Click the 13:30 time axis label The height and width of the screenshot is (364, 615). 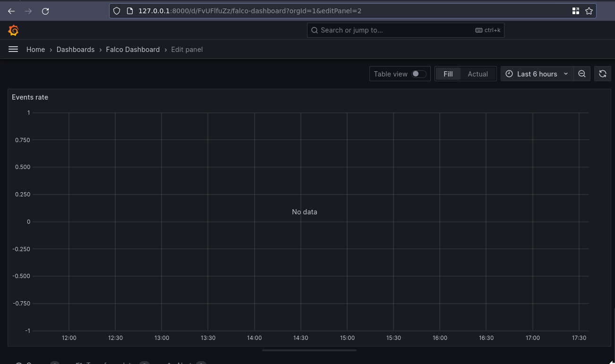[208, 338]
